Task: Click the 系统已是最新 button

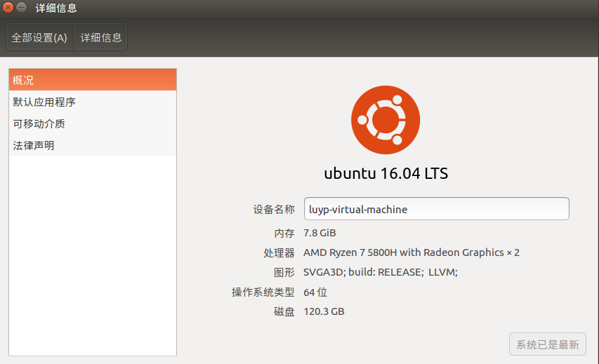Action: (x=548, y=344)
